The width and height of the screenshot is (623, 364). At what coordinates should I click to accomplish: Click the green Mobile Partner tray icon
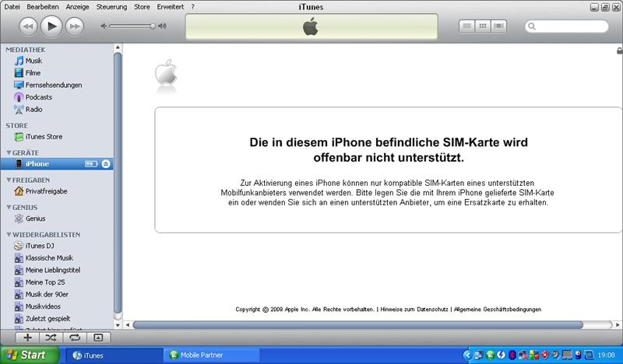(x=491, y=355)
